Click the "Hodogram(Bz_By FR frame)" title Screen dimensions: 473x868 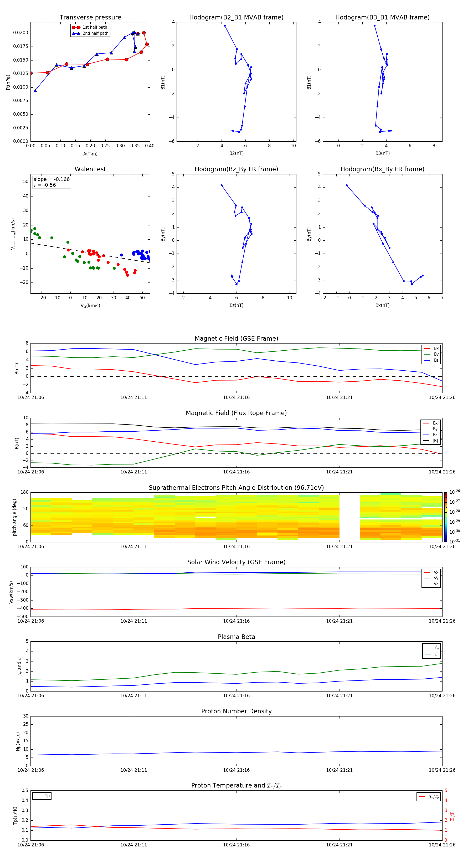click(x=236, y=169)
